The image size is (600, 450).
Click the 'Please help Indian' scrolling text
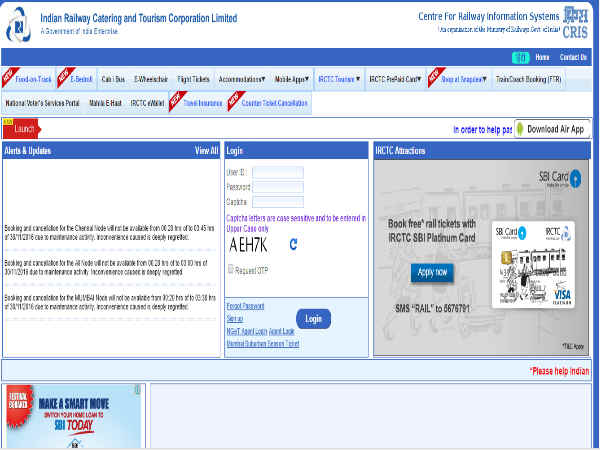coord(559,371)
